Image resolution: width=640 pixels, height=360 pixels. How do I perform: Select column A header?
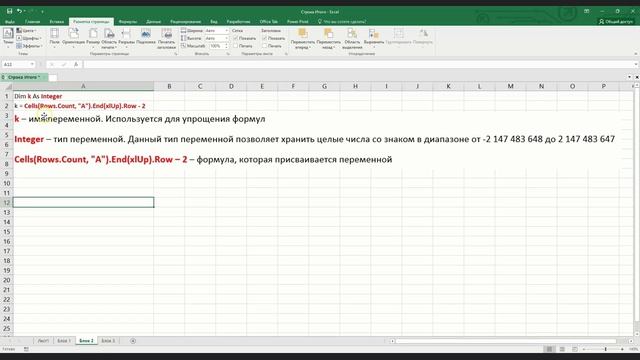(83, 87)
